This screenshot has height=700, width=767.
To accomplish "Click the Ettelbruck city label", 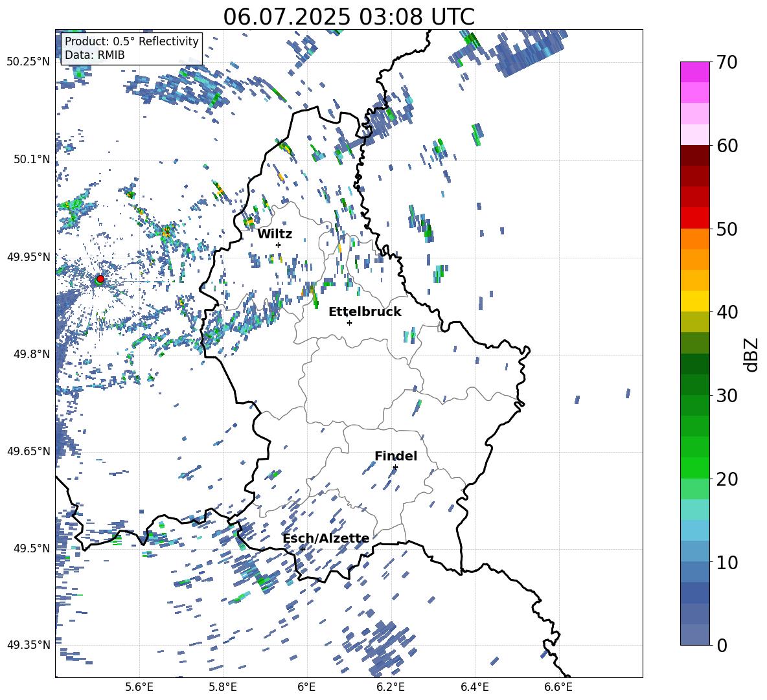I will coord(365,312).
